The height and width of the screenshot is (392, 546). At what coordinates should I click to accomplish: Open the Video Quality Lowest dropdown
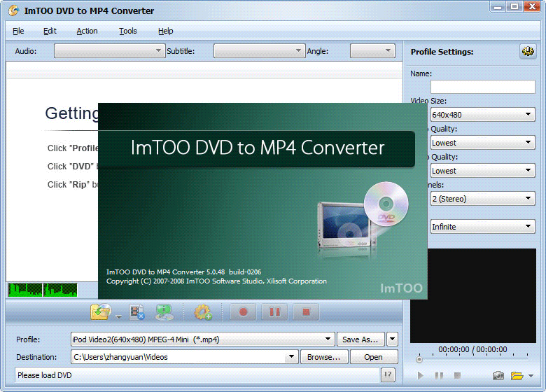(x=482, y=143)
